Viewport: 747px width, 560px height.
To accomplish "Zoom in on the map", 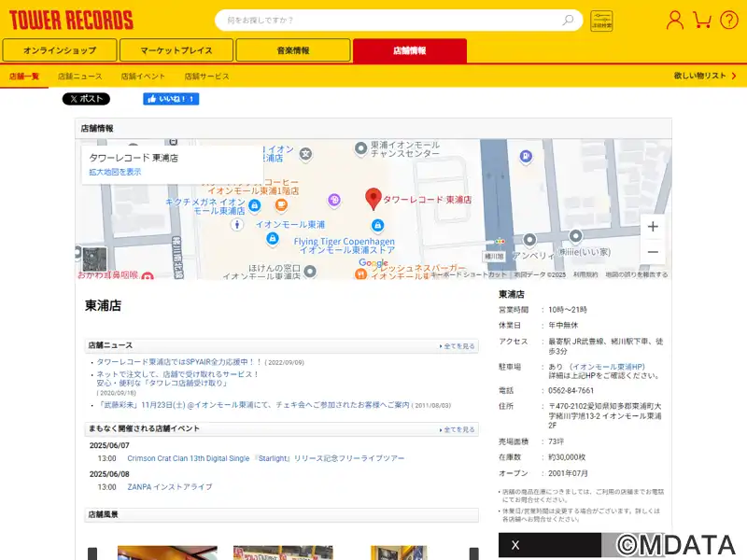I will 653,227.
